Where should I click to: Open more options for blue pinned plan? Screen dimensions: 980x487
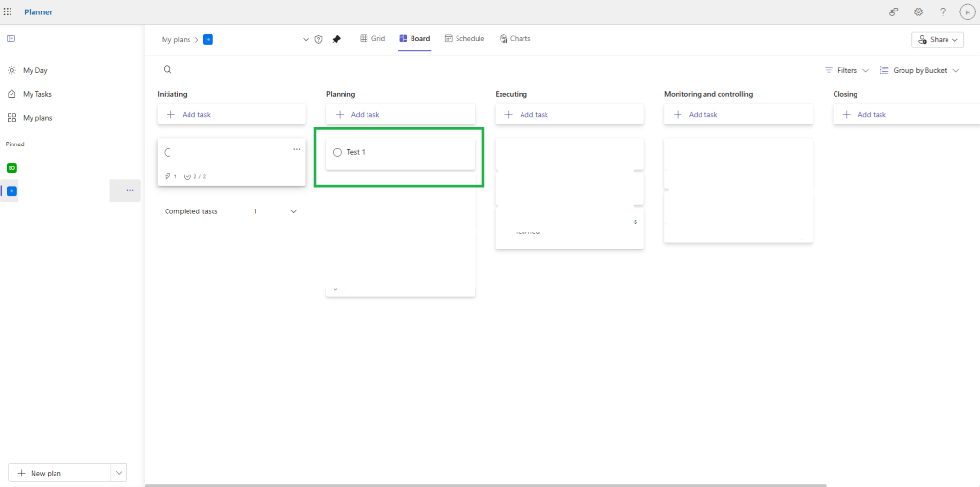[x=130, y=190]
